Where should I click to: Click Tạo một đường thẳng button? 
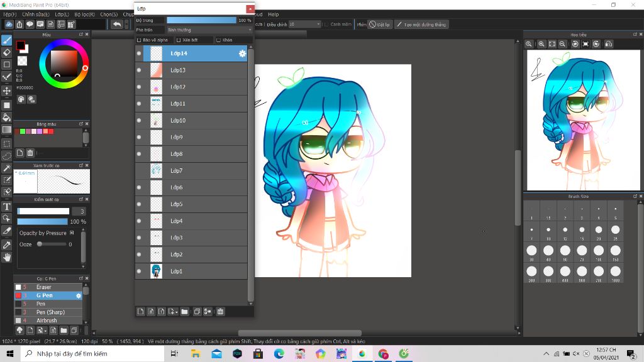(421, 25)
